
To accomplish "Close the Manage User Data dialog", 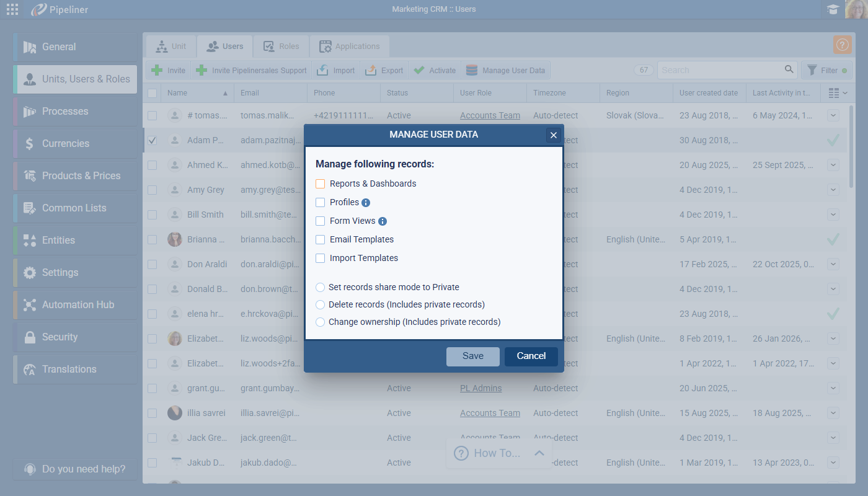I will click(x=554, y=135).
